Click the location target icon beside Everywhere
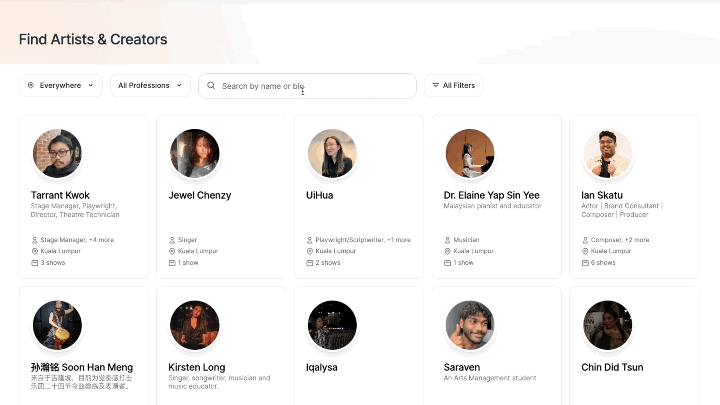This screenshot has width=720, height=405. (31, 85)
